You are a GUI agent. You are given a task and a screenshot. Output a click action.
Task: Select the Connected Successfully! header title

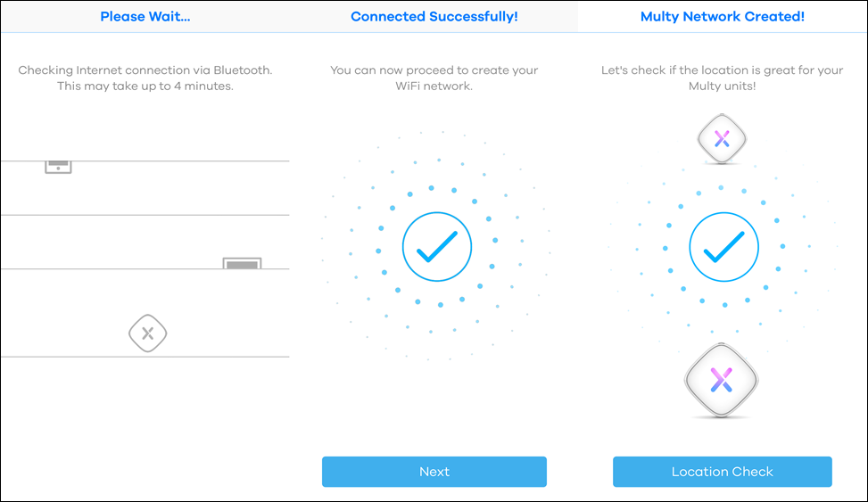434,17
